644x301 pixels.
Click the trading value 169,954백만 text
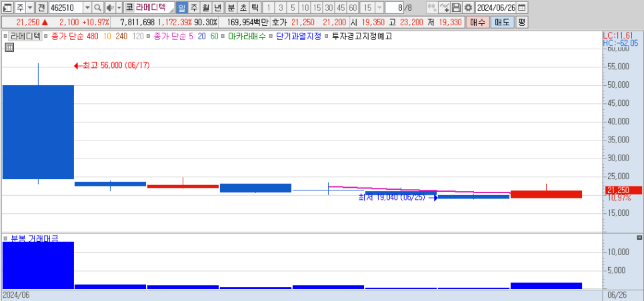pyautogui.click(x=247, y=22)
